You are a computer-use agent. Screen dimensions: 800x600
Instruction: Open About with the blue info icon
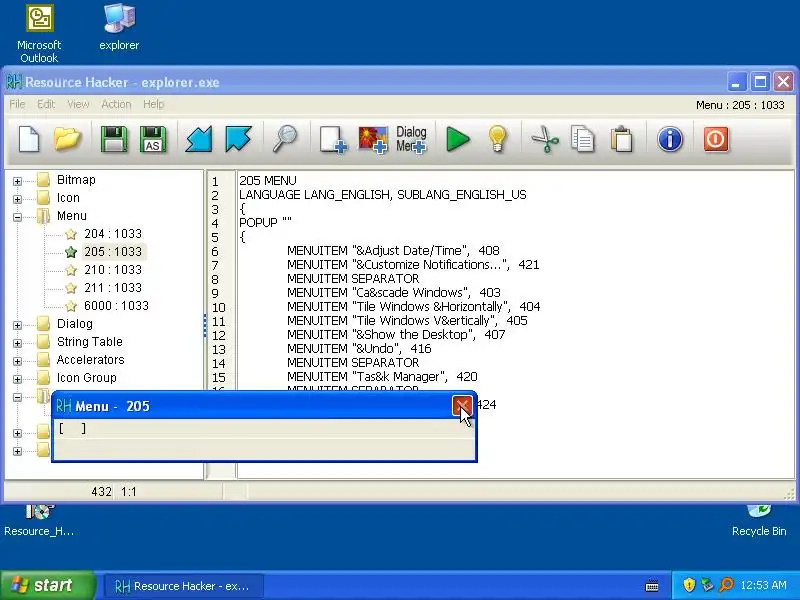[x=669, y=139]
